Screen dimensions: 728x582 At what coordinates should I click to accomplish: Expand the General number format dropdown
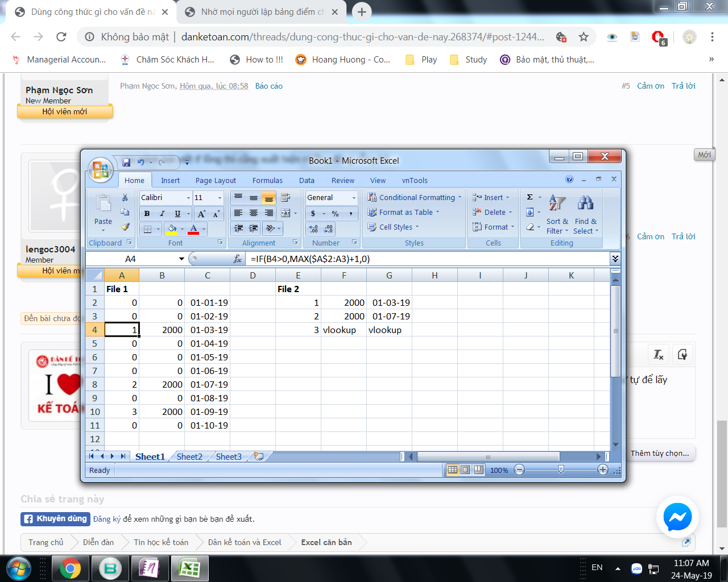(x=354, y=198)
